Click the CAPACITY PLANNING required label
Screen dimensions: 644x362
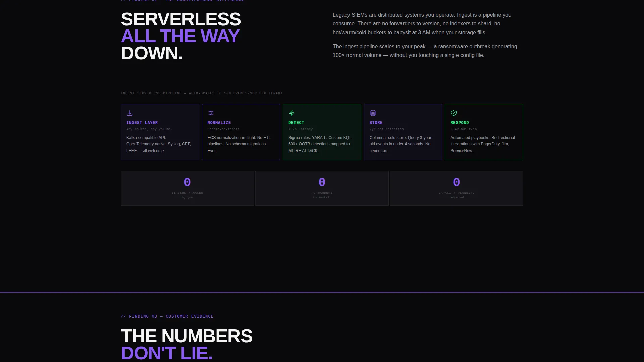click(x=457, y=195)
